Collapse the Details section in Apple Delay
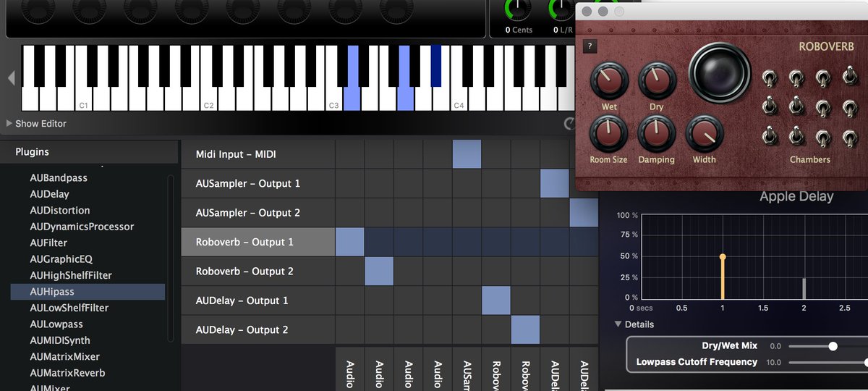The image size is (868, 391). point(618,324)
